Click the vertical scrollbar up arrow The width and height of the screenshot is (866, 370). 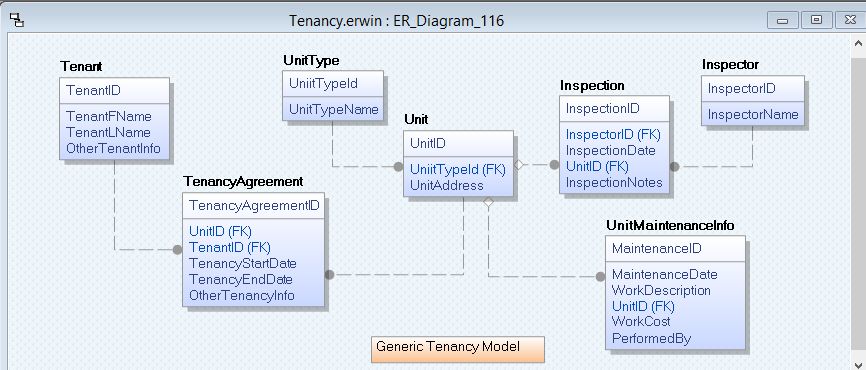point(859,44)
